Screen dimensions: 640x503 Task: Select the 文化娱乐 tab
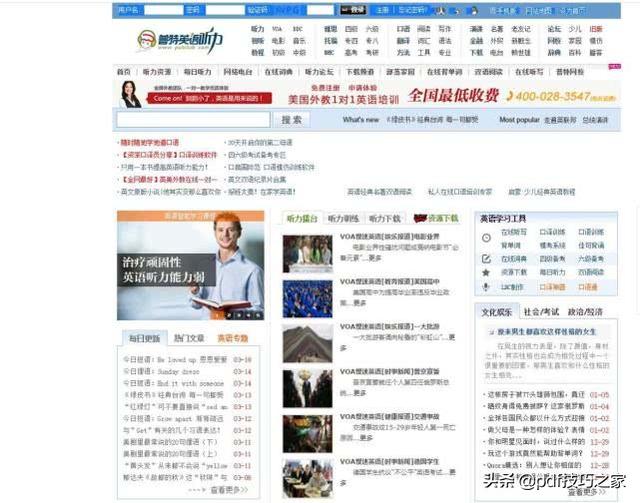[497, 312]
